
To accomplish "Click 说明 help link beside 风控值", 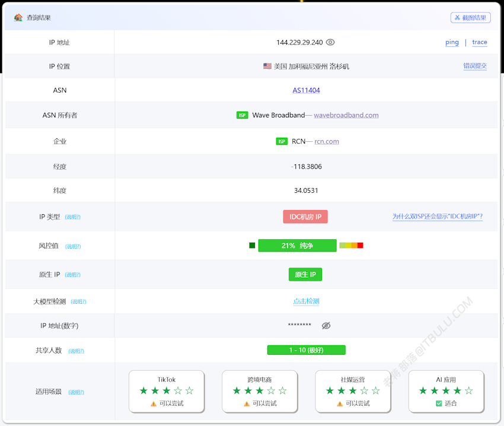I will [x=73, y=246].
